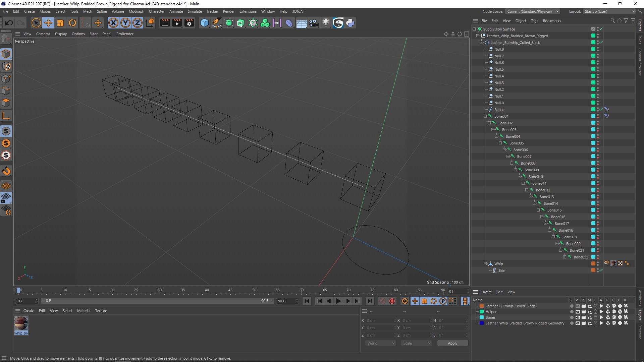This screenshot has height=362, width=644.
Task: Click Locked Workplane icon
Action: [6, 198]
